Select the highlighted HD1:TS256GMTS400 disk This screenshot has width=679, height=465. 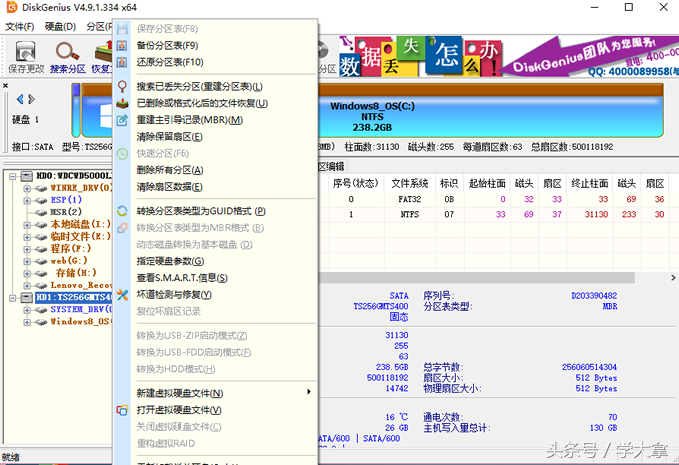tap(74, 297)
